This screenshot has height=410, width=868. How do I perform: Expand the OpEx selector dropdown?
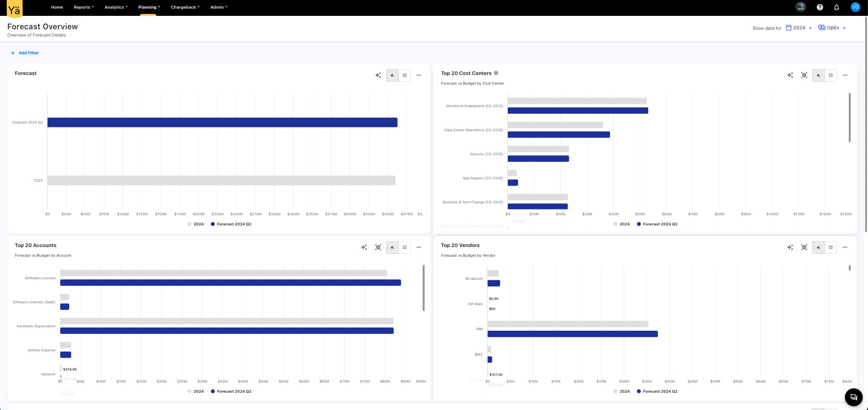pyautogui.click(x=832, y=28)
